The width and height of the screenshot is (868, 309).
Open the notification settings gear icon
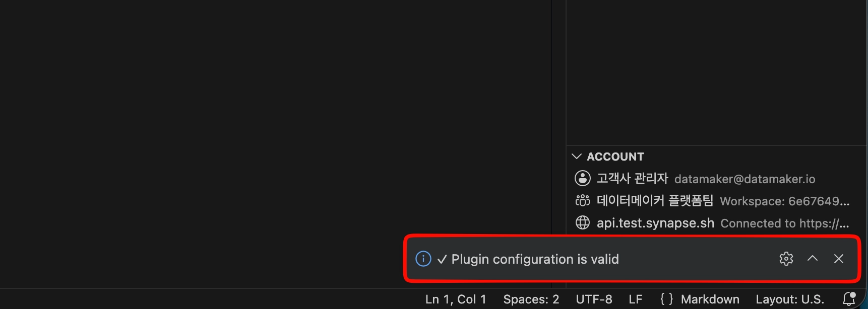click(786, 259)
